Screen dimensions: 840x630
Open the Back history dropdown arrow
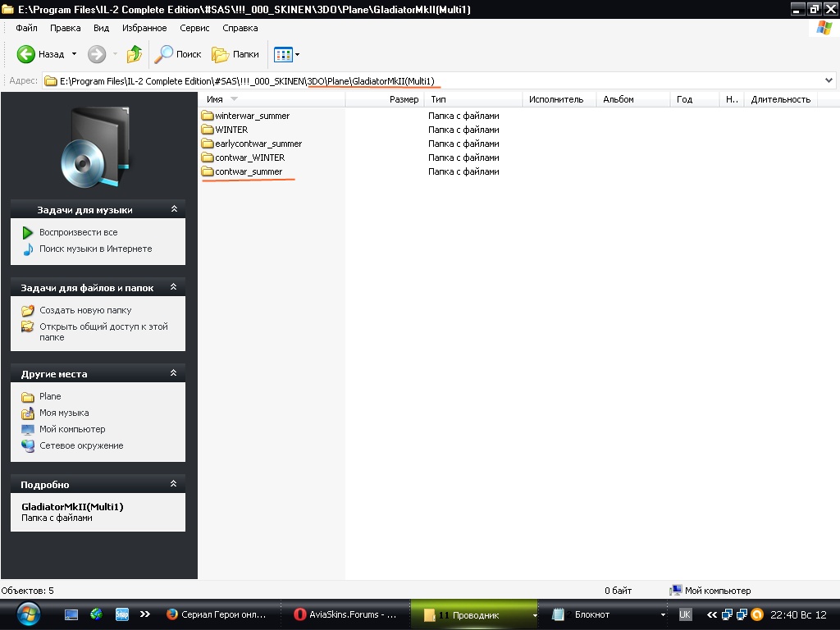[x=74, y=54]
